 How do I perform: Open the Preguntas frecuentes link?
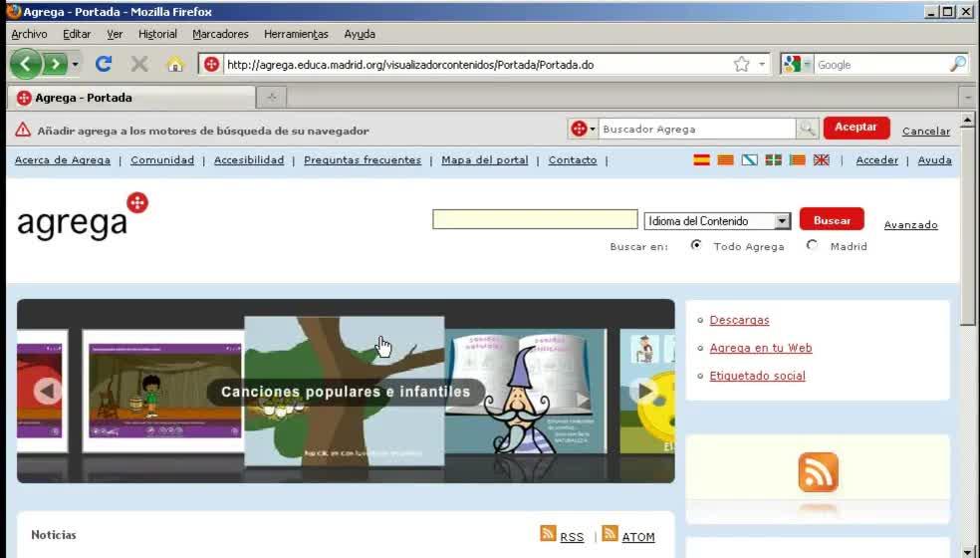(x=363, y=160)
